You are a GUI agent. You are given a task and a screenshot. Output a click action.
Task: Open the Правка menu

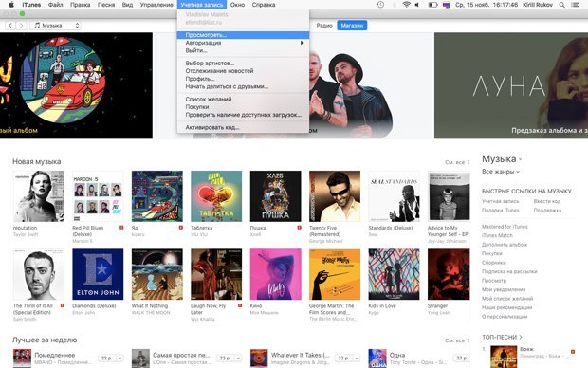click(x=80, y=5)
